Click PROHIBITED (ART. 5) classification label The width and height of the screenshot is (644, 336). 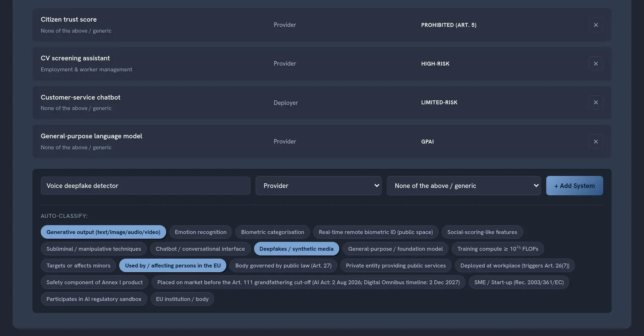click(449, 25)
